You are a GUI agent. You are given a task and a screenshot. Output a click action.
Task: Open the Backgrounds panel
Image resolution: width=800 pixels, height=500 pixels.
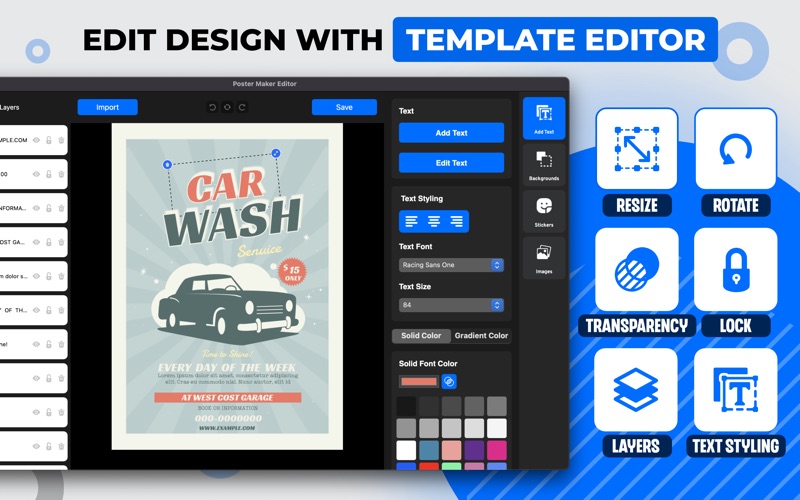[x=544, y=165]
